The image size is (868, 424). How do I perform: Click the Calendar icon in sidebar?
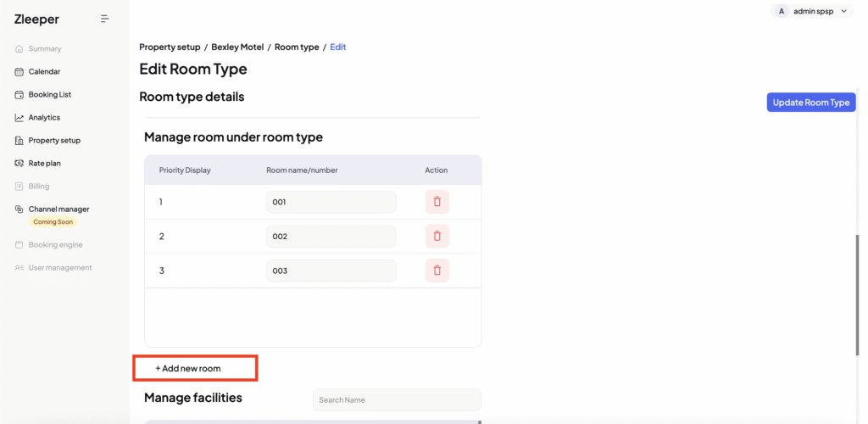click(x=19, y=72)
